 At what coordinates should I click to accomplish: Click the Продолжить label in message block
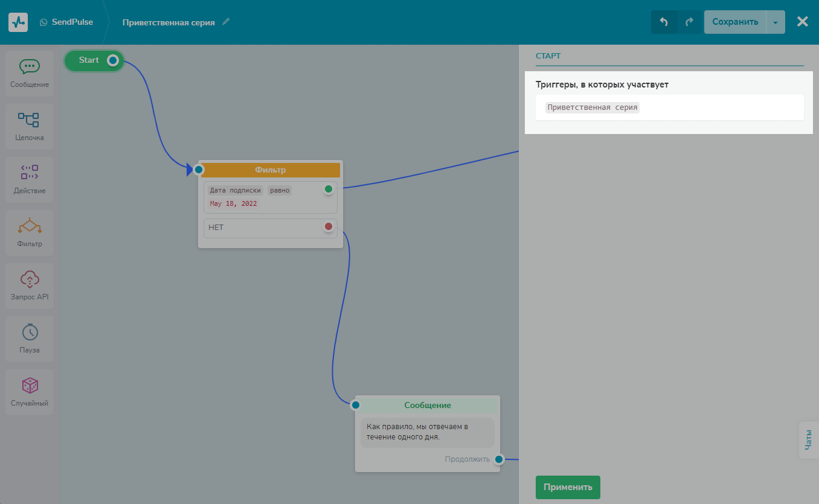pos(467,459)
